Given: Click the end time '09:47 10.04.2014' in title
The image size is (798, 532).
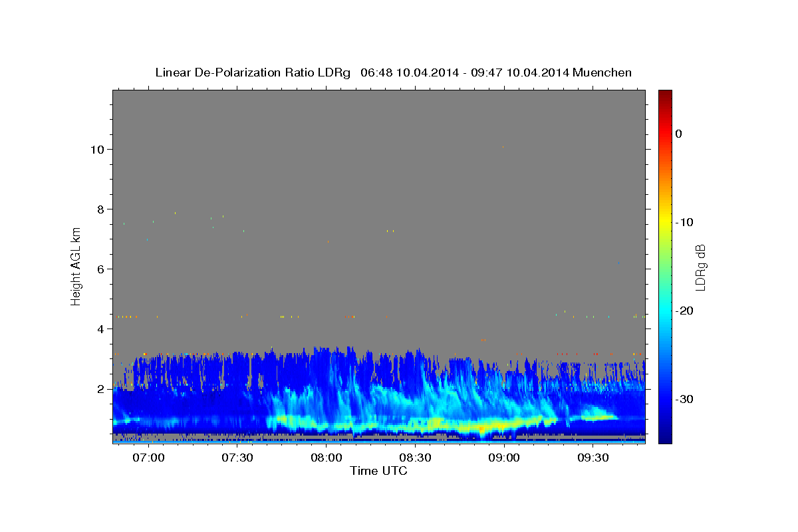Looking at the screenshot, I should click(520, 72).
